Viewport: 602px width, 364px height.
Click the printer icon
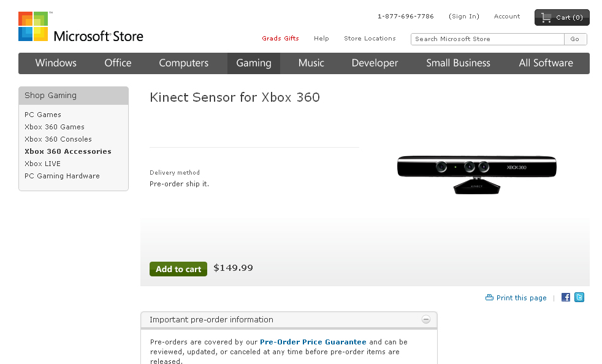pyautogui.click(x=489, y=297)
